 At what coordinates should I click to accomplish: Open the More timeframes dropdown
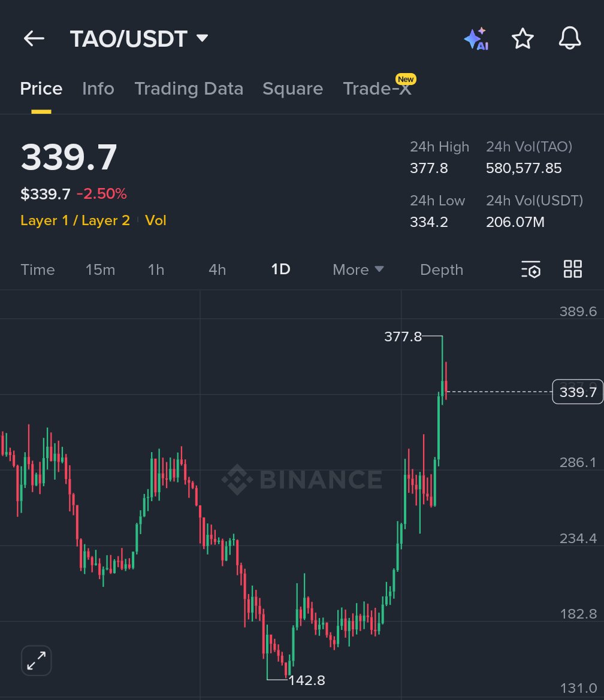coord(358,269)
